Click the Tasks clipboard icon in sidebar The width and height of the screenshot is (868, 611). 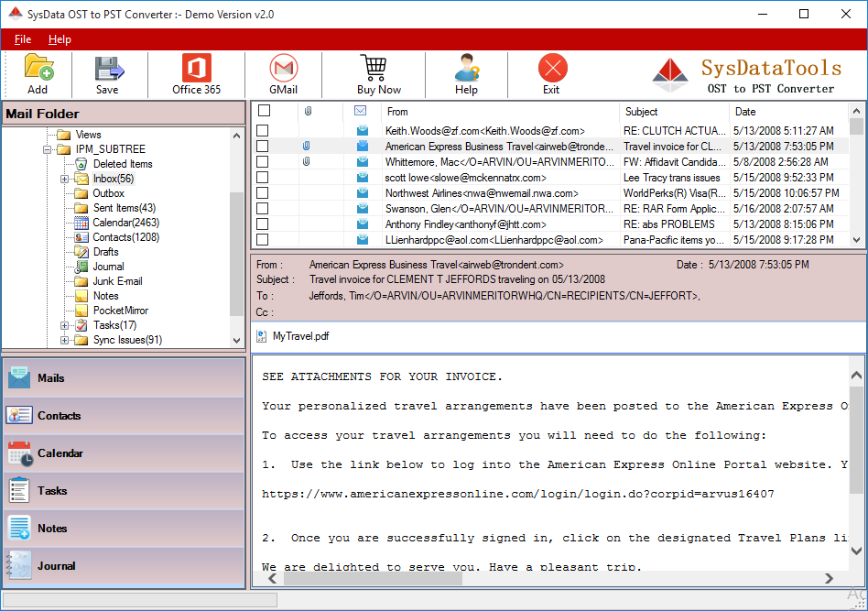tap(19, 490)
